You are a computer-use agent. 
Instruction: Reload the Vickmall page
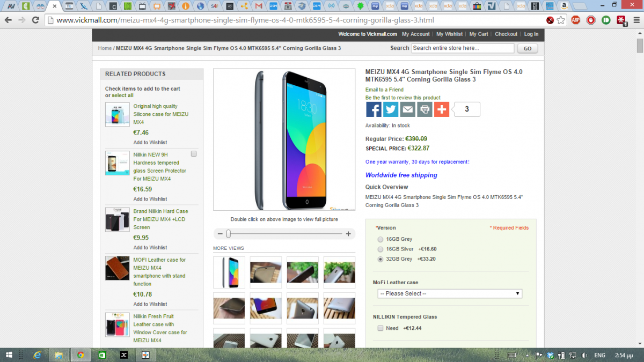35,20
